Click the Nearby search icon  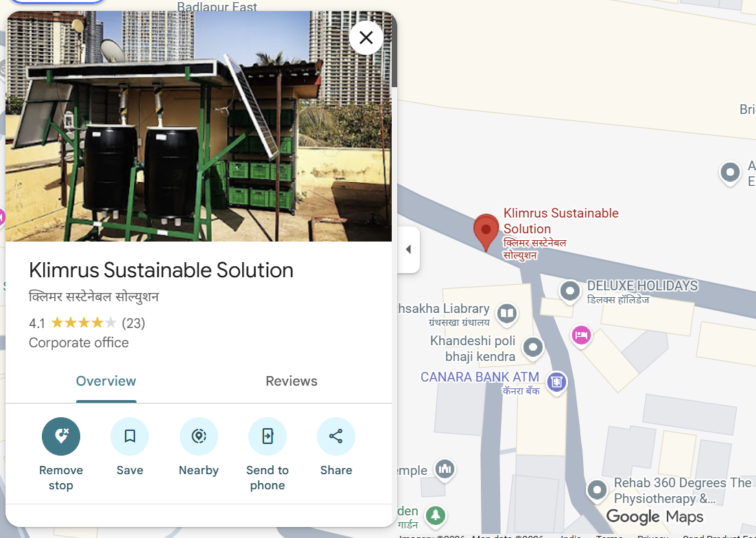coord(199,436)
